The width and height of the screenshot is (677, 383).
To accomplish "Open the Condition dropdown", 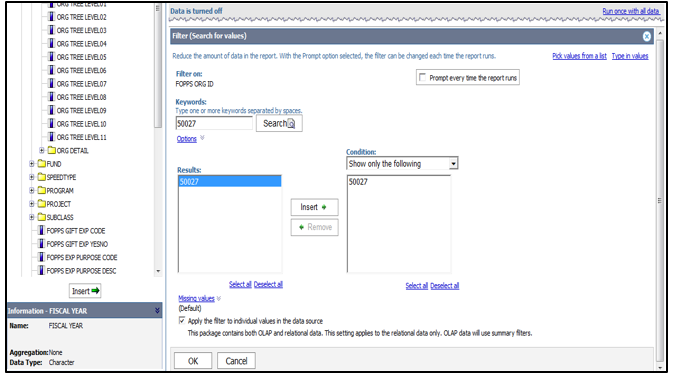I will point(453,164).
